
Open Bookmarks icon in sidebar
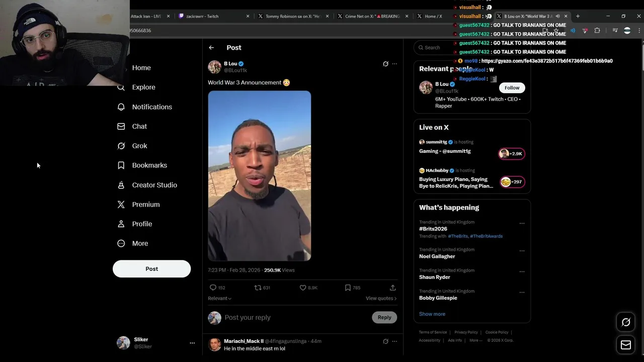[121, 165]
